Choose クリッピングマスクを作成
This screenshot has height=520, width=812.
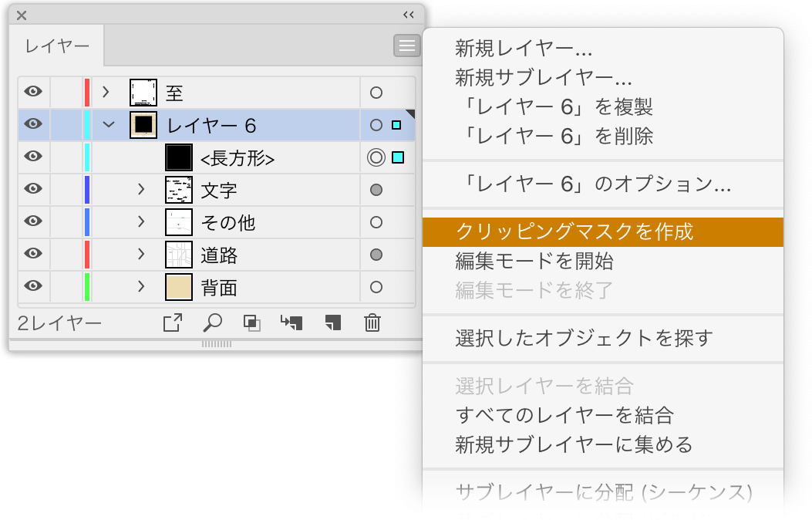[x=603, y=232]
